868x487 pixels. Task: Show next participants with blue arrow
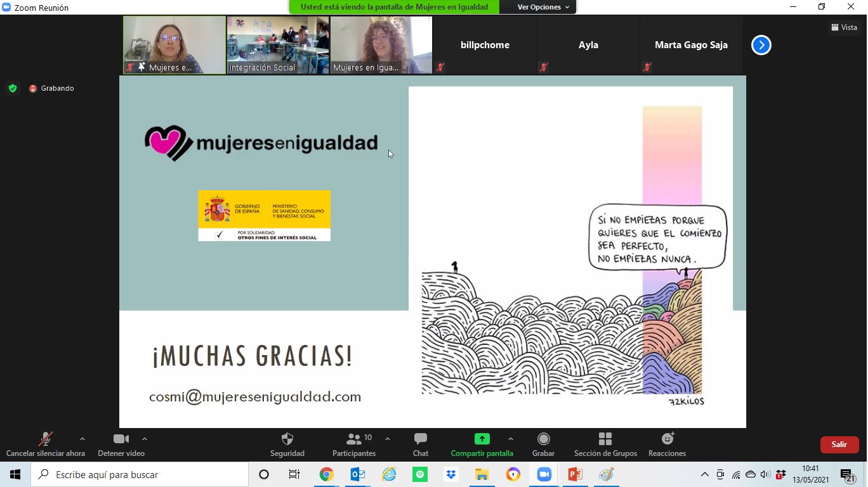tap(761, 45)
